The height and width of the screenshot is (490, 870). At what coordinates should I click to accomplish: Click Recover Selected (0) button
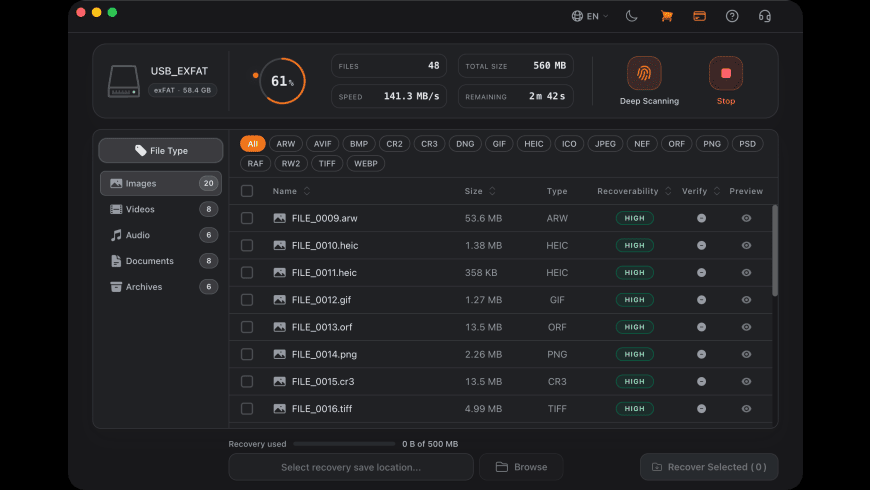tap(709, 467)
